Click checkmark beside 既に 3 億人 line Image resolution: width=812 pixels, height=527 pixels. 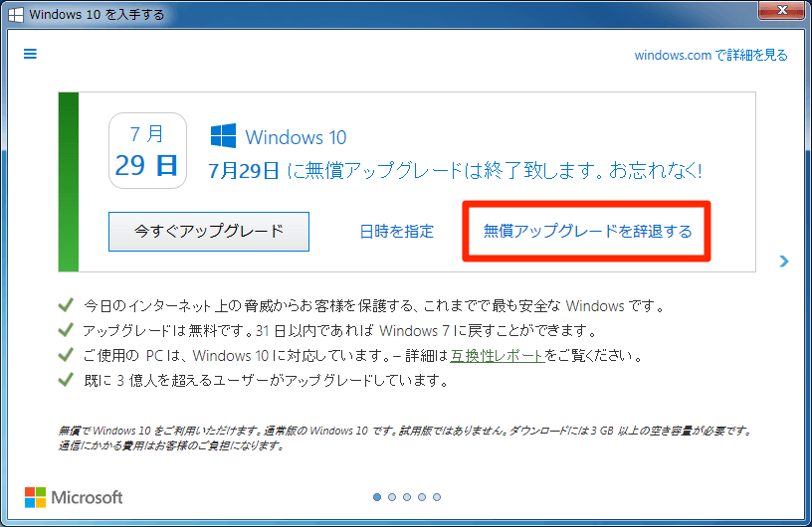[x=66, y=380]
